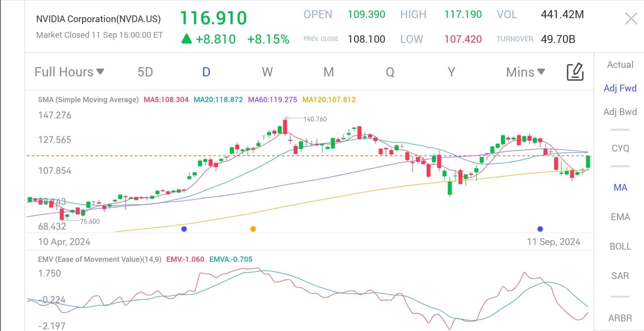Select the M monthly chart tab
Viewport: 644px width, 331px height.
click(328, 72)
